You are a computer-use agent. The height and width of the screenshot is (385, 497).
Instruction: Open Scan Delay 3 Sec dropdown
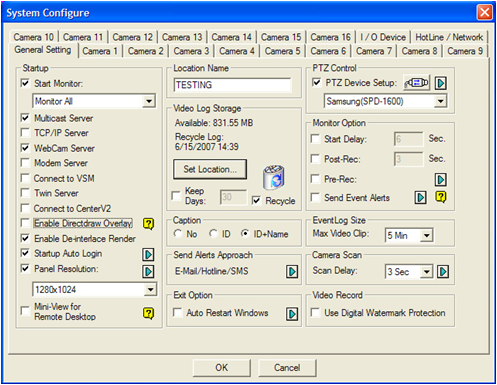click(x=427, y=272)
